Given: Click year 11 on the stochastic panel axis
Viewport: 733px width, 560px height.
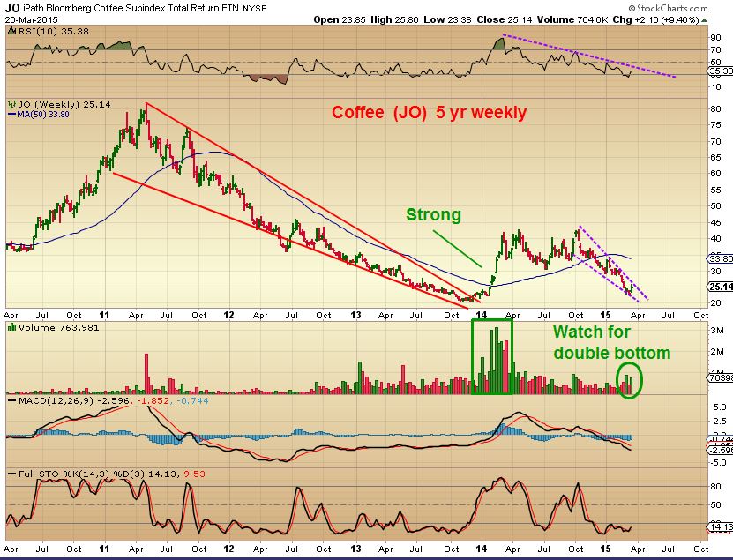Looking at the screenshot, I should pyautogui.click(x=104, y=549).
